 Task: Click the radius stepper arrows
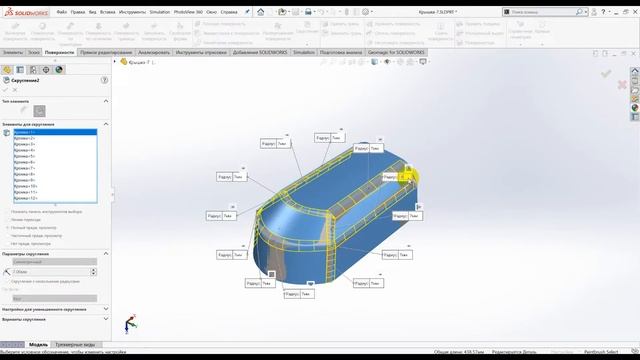93,272
